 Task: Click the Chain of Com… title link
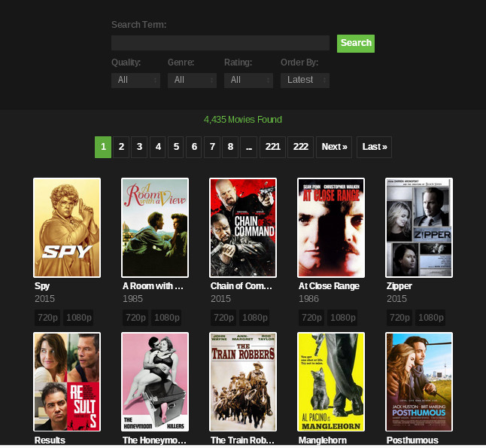coord(241,286)
